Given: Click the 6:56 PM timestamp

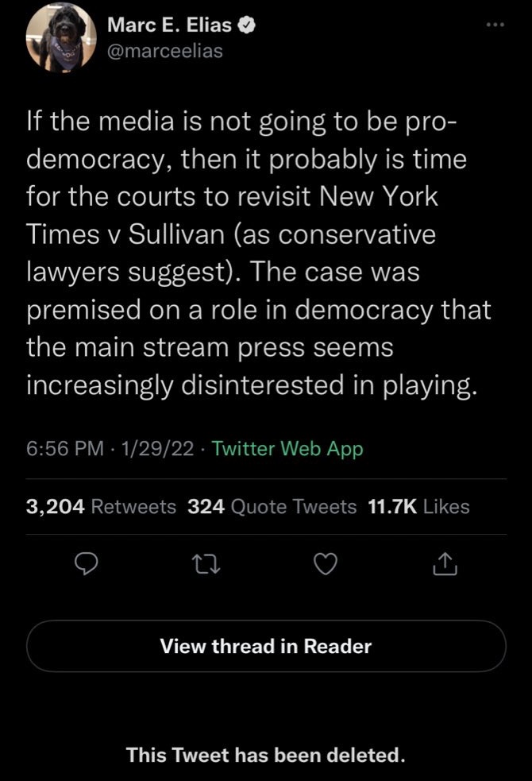Looking at the screenshot, I should pos(65,449).
